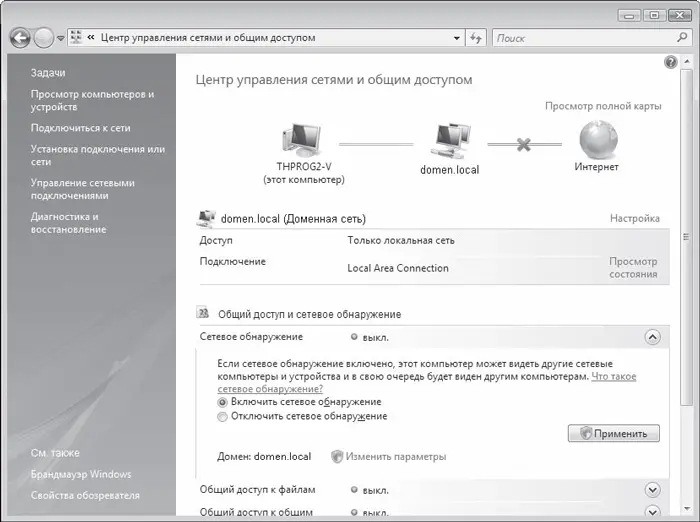
Task: Click the THPROG2-V computer icon
Action: click(x=302, y=139)
